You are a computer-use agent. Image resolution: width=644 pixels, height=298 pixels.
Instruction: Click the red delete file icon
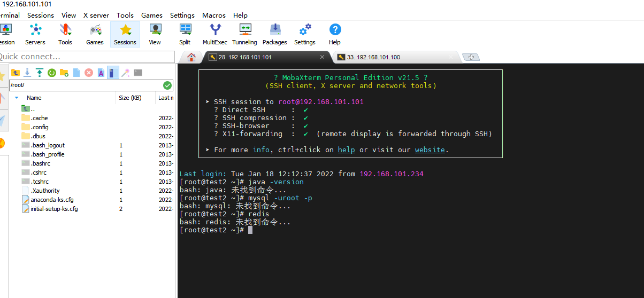click(89, 73)
